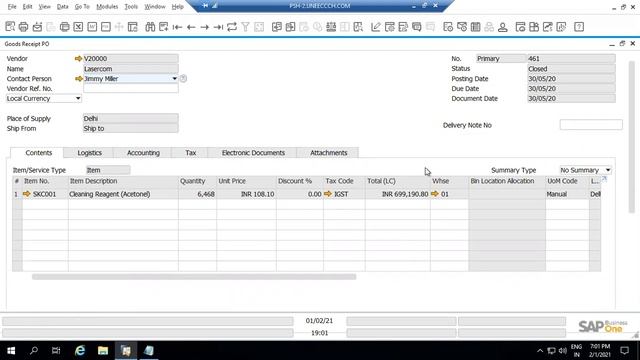640x360 pixels.
Task: Open the Help question mark icon
Action: tap(579, 27)
